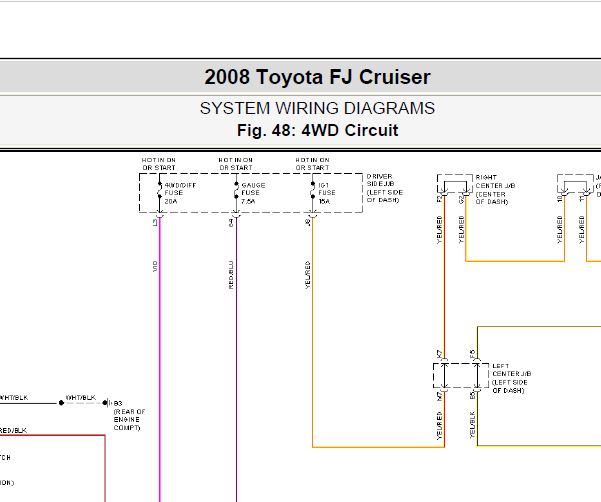The height and width of the screenshot is (502, 601).
Task: Click the RIGHT CENTER J/B label
Action: 495,190
